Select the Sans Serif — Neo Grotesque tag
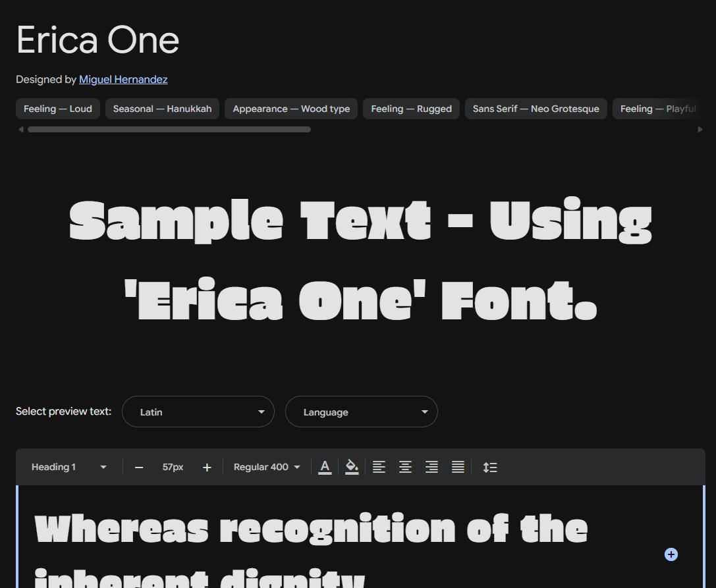The image size is (716, 588). (536, 109)
